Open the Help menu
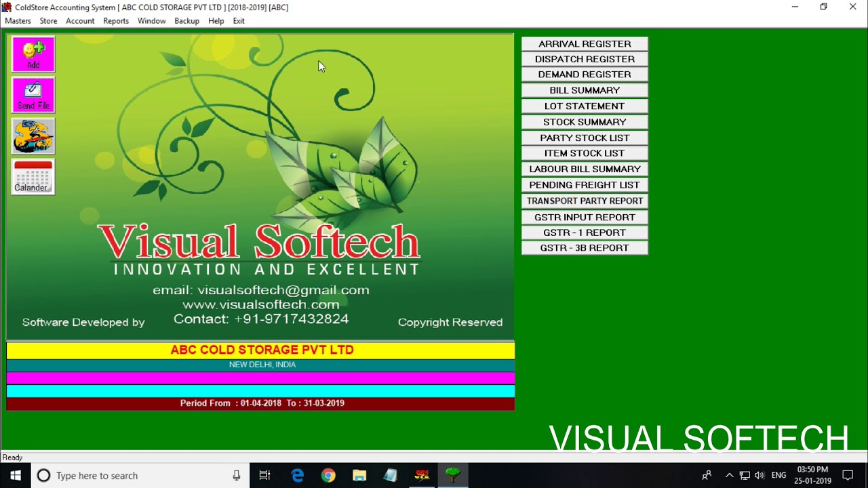 coord(216,21)
